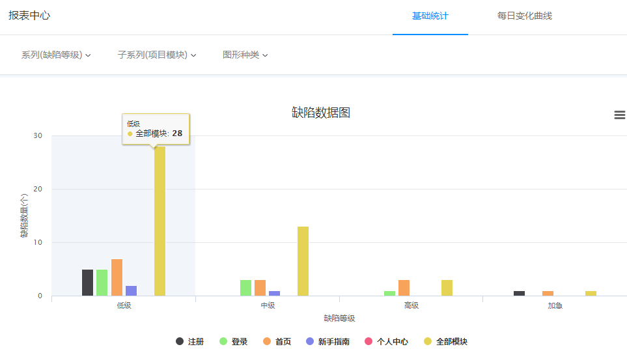Toggle 登录 series in chart legend
627x364 pixels.
pyautogui.click(x=234, y=341)
